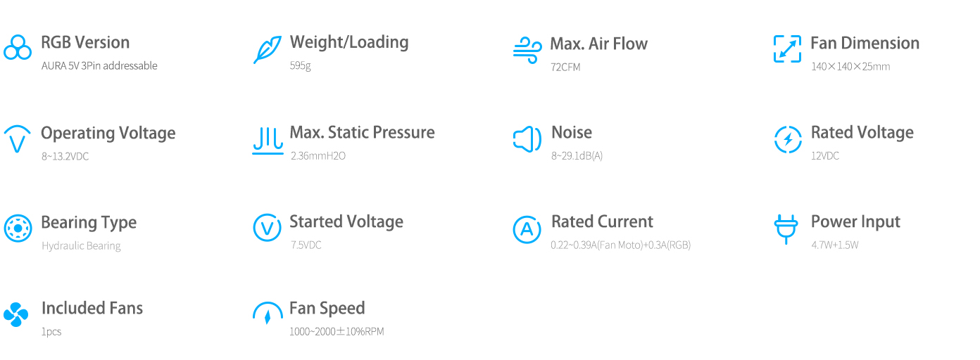Click the wind icon beside Max. Air Flow

click(x=527, y=50)
